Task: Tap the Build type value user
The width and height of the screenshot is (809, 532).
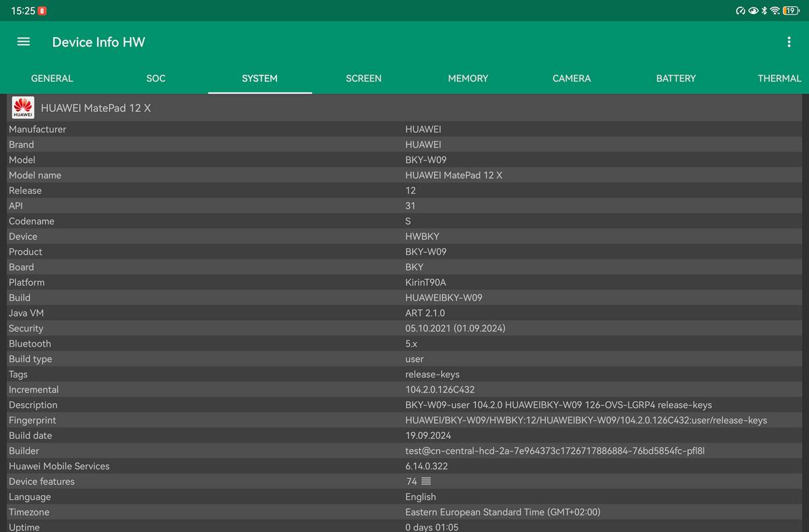Action: click(x=415, y=359)
